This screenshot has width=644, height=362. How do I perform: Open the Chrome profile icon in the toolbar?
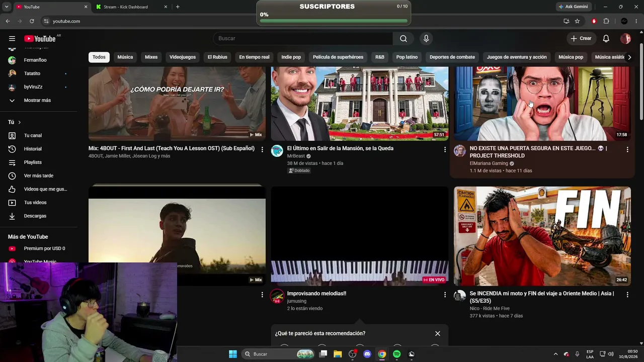pos(624,21)
